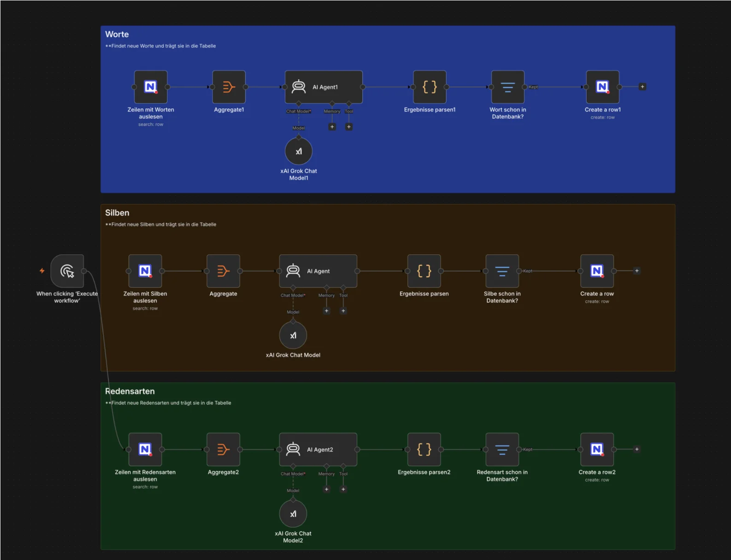Select the 'Worte' sticky note title
731x560 pixels.
[x=117, y=34]
